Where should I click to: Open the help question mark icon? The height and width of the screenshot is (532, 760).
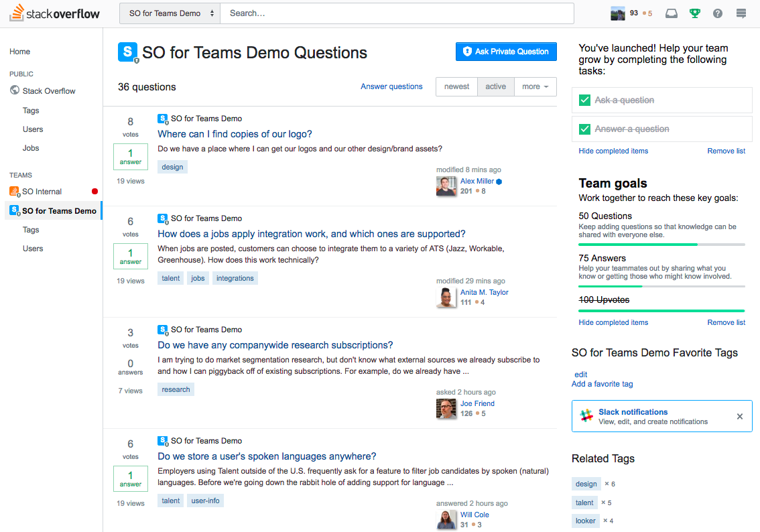(718, 13)
